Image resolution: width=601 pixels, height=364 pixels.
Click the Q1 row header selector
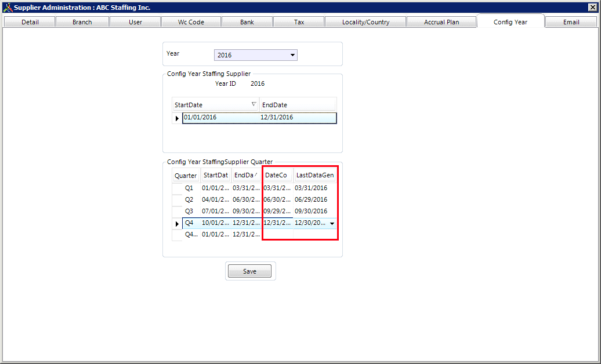(177, 188)
